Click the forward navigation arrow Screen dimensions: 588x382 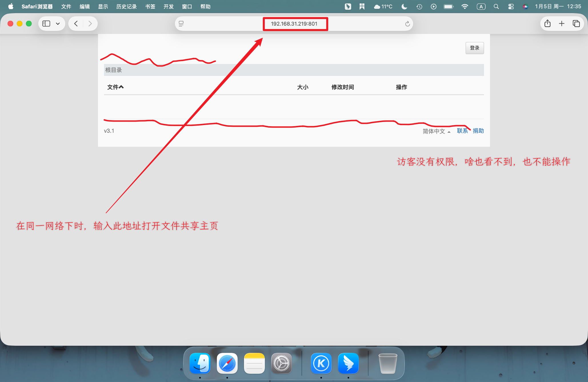pyautogui.click(x=90, y=24)
